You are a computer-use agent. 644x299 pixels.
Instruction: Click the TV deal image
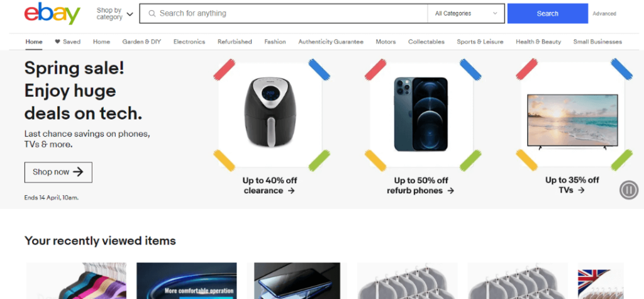pyautogui.click(x=572, y=115)
